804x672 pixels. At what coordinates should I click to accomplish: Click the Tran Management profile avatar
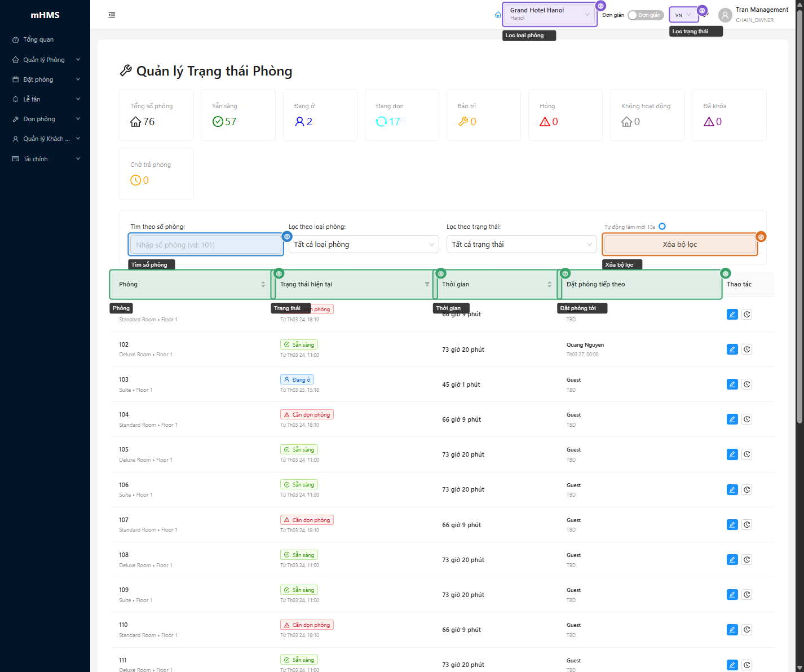[x=725, y=15]
